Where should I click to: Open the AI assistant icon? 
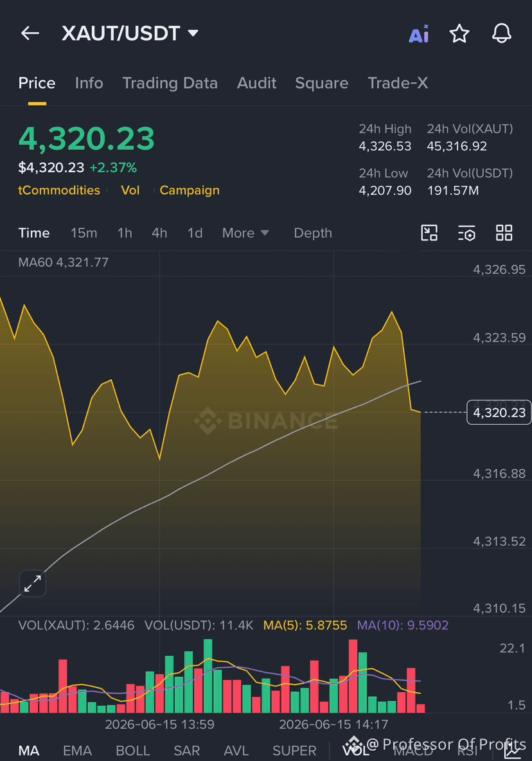click(418, 34)
